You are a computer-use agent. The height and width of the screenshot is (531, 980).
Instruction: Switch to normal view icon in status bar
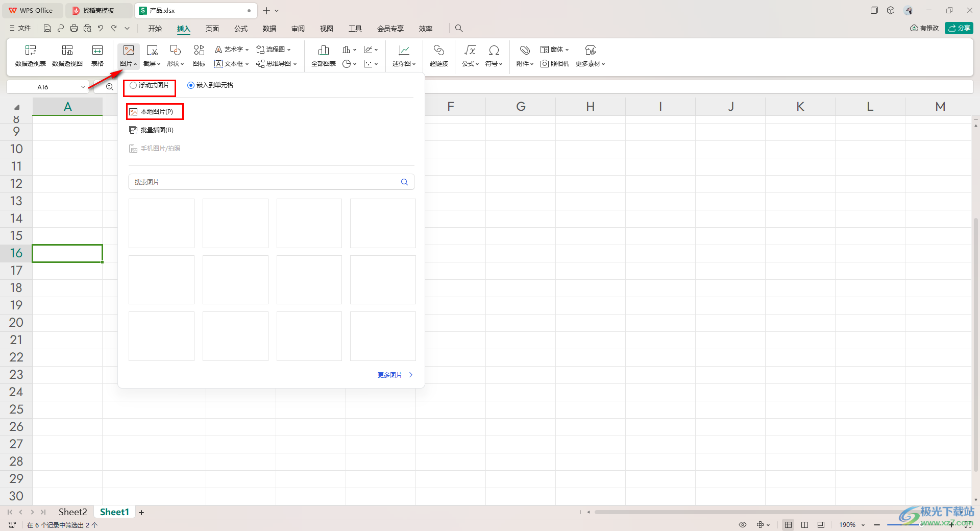point(789,524)
